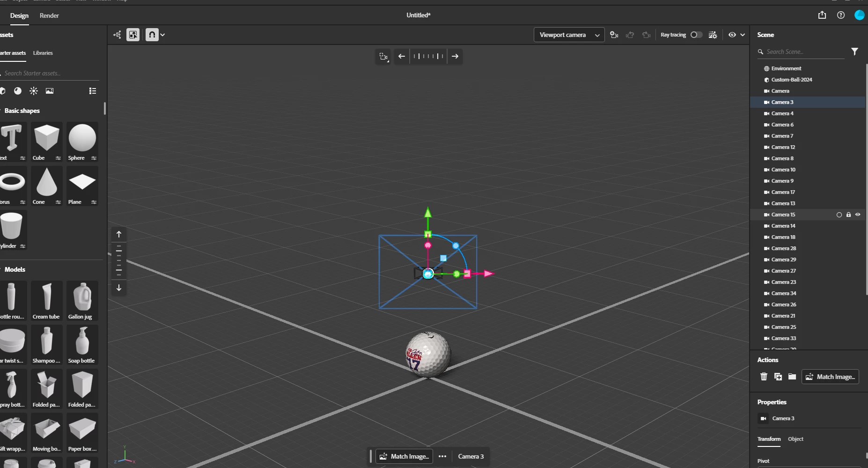This screenshot has width=868, height=468.
Task: Filter assets by materials sphere icon
Action: click(18, 91)
